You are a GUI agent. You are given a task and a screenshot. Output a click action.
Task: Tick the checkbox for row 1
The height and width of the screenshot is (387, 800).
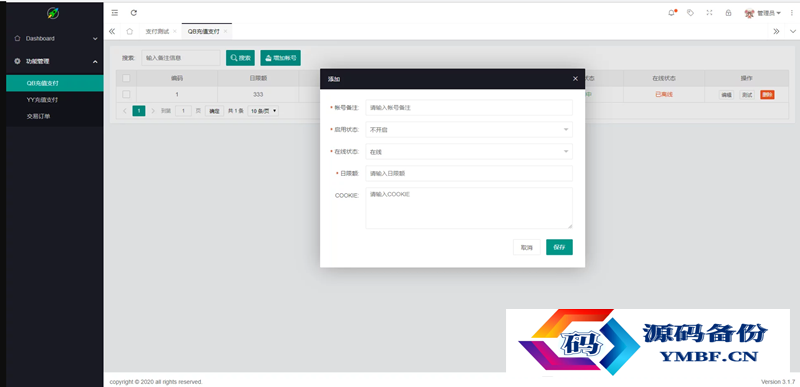[126, 94]
